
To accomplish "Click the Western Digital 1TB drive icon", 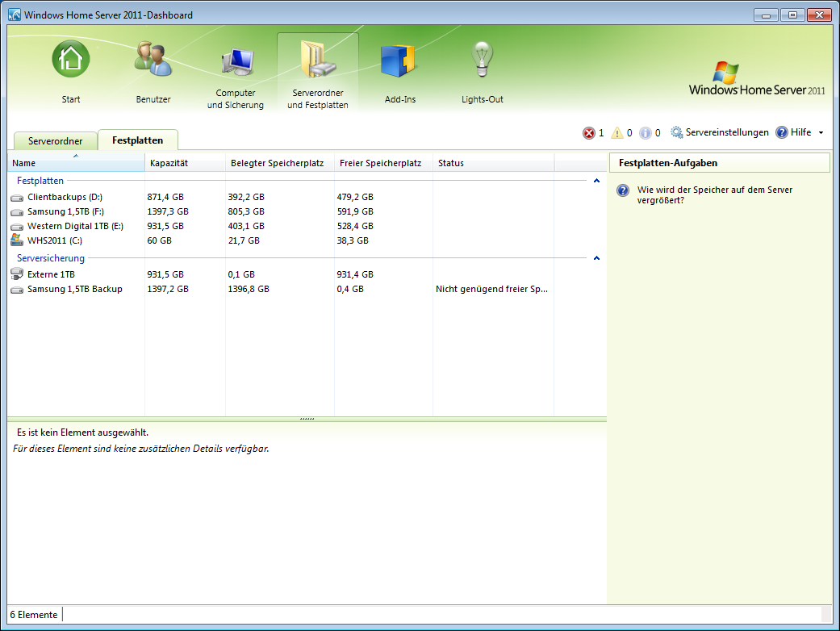I will [17, 227].
